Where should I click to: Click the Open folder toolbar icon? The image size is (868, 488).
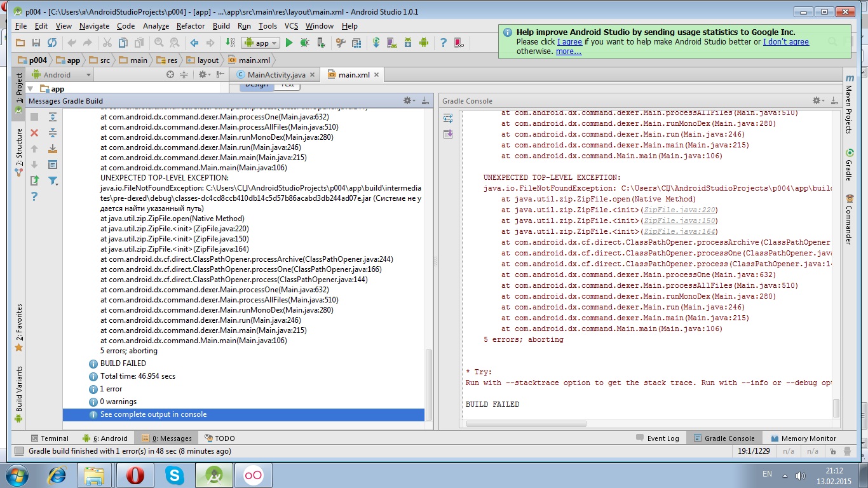pyautogui.click(x=20, y=43)
